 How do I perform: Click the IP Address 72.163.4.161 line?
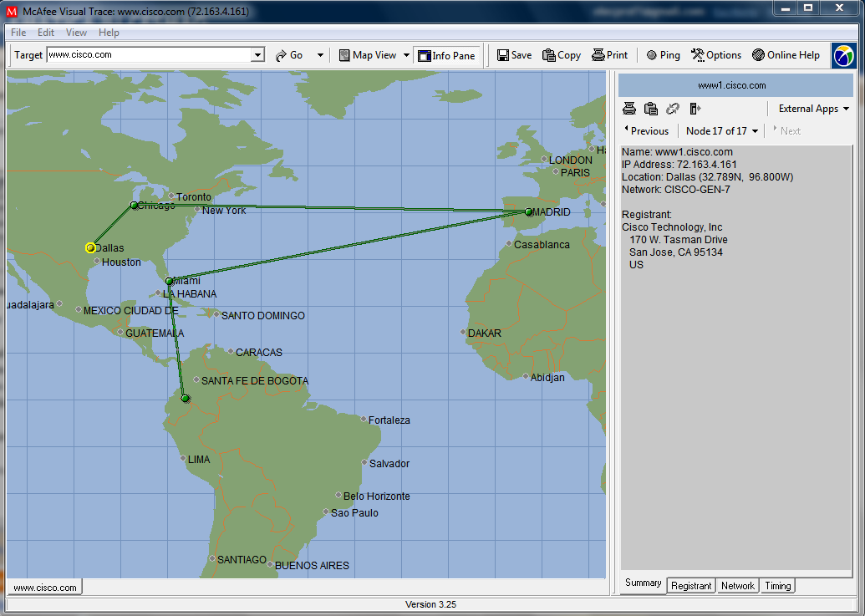point(679,165)
